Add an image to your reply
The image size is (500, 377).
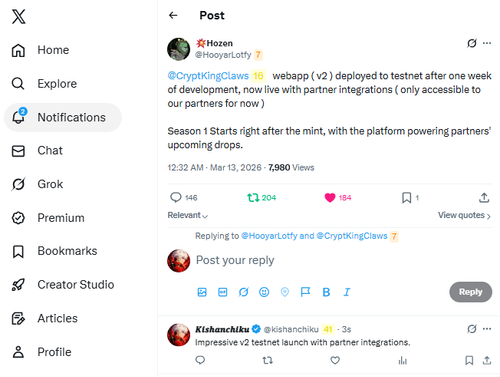[x=202, y=292]
